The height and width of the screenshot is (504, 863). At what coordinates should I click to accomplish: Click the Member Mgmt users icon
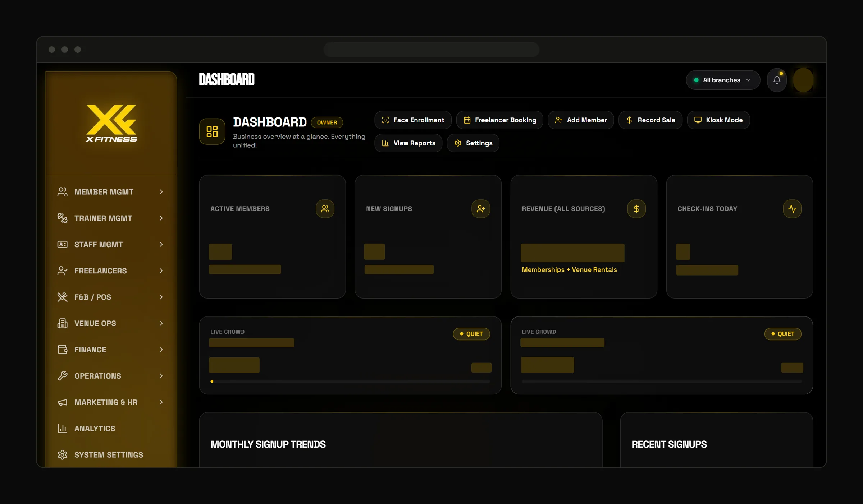(62, 192)
